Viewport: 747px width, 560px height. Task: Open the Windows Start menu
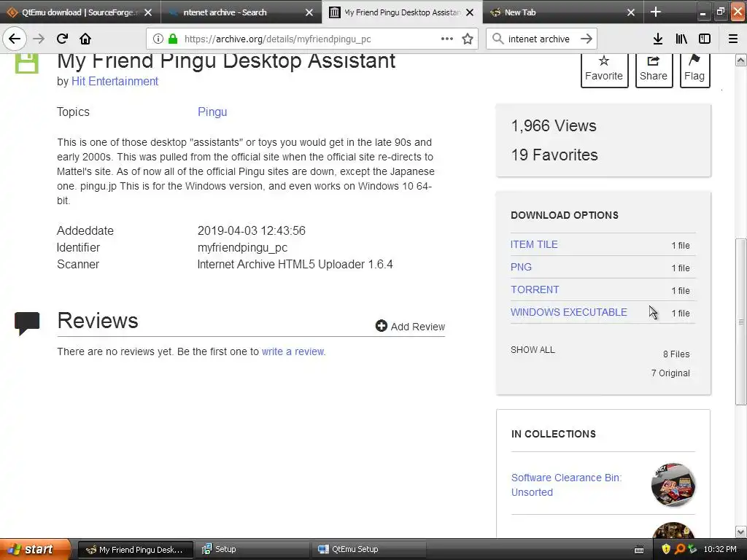pyautogui.click(x=36, y=550)
